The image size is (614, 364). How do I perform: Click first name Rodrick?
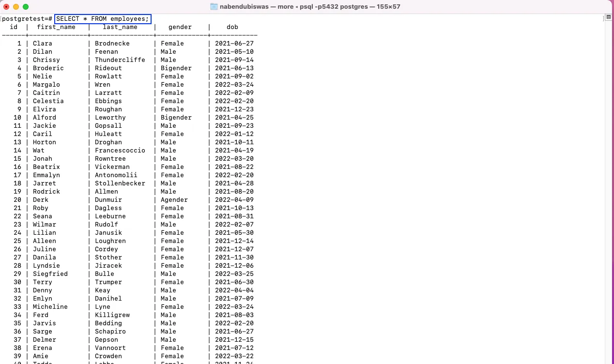point(46,192)
